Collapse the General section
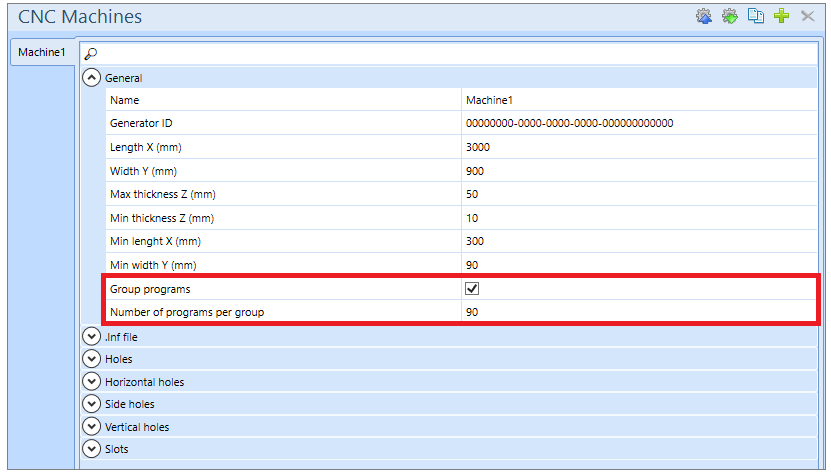The width and height of the screenshot is (831, 475). tap(92, 78)
